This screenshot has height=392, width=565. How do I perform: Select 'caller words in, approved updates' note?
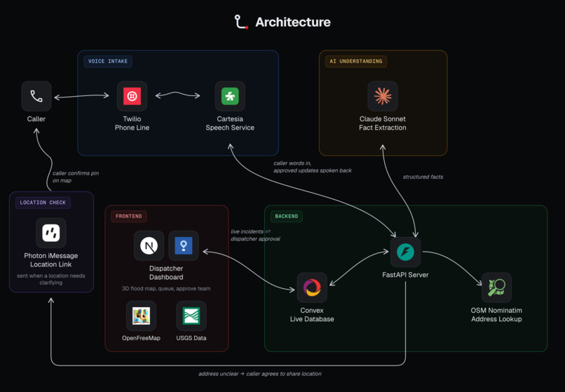pyautogui.click(x=313, y=167)
